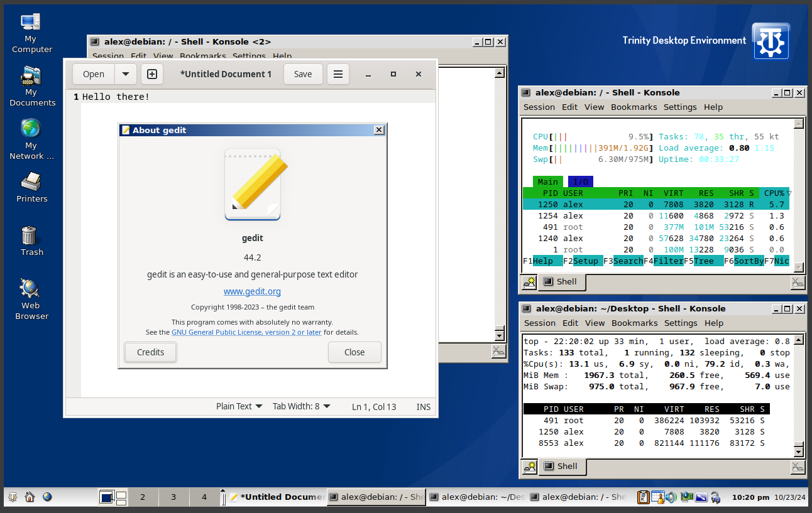Open gedit's hamburger menu
This screenshot has height=513, width=812.
[337, 74]
